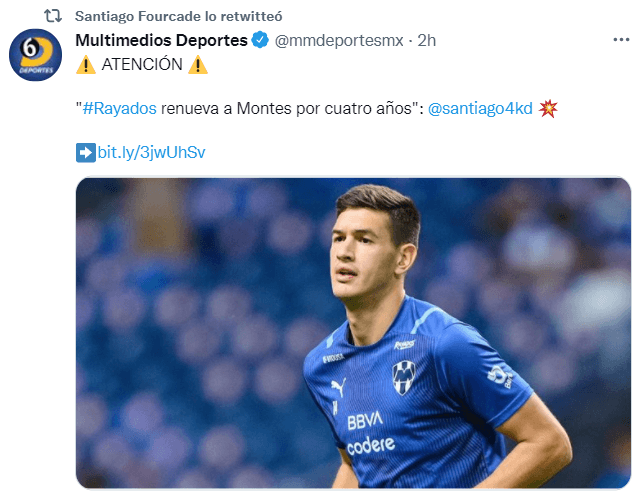Viewport: 642px width, 501px height.
Task: Click the 2h tweet timestamp
Action: point(427,41)
